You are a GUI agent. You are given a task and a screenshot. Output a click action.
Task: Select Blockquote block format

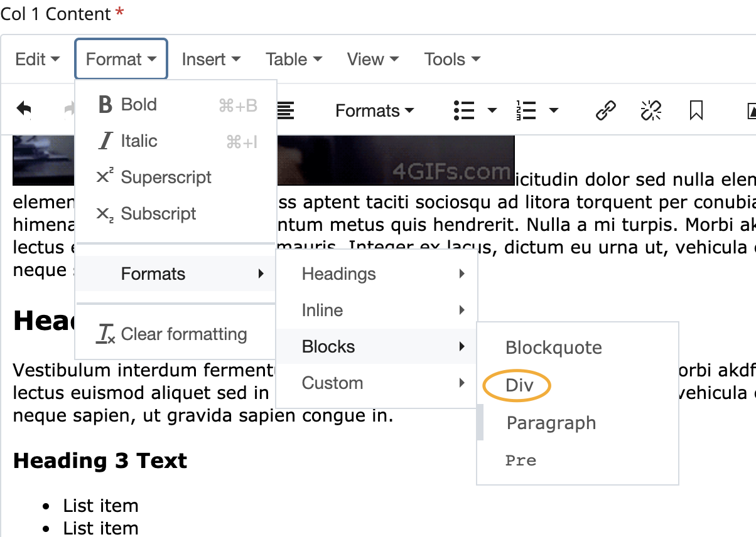coord(578,348)
